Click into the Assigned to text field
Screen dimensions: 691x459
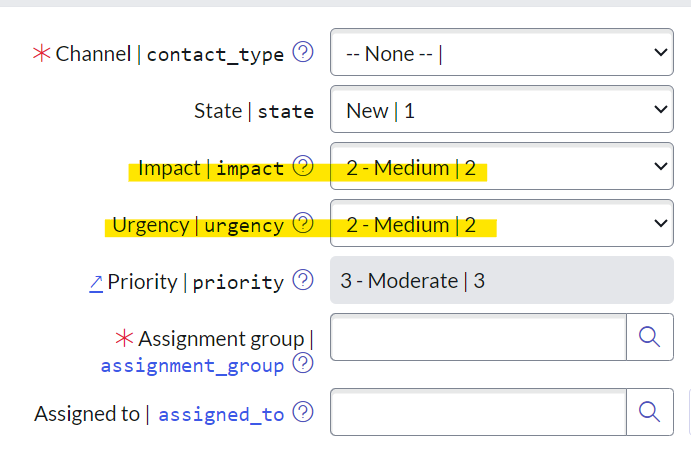point(478,411)
